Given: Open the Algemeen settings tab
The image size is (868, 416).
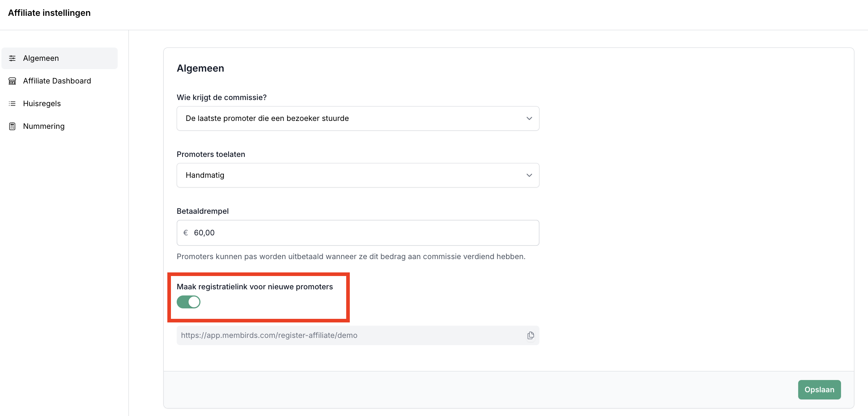Looking at the screenshot, I should 41,58.
